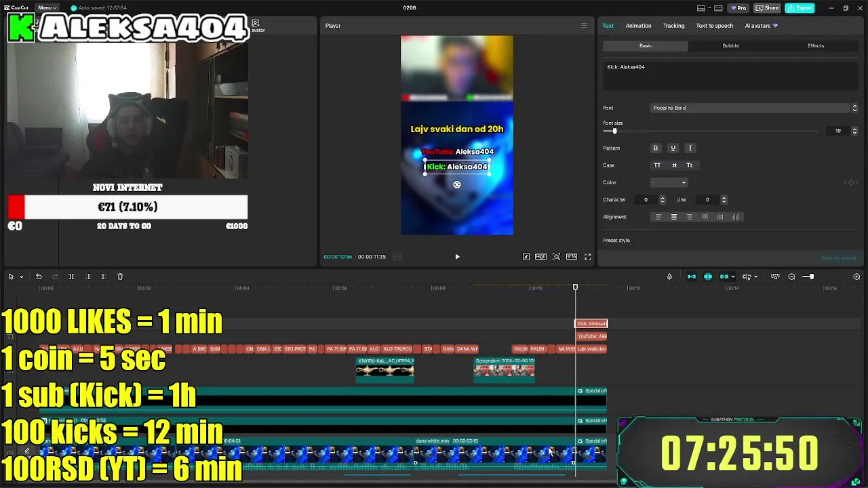Open the Text to speech tab

pos(715,26)
